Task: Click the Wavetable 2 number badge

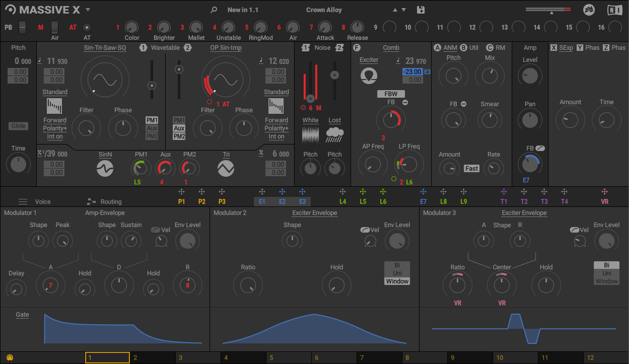Action: click(x=187, y=48)
